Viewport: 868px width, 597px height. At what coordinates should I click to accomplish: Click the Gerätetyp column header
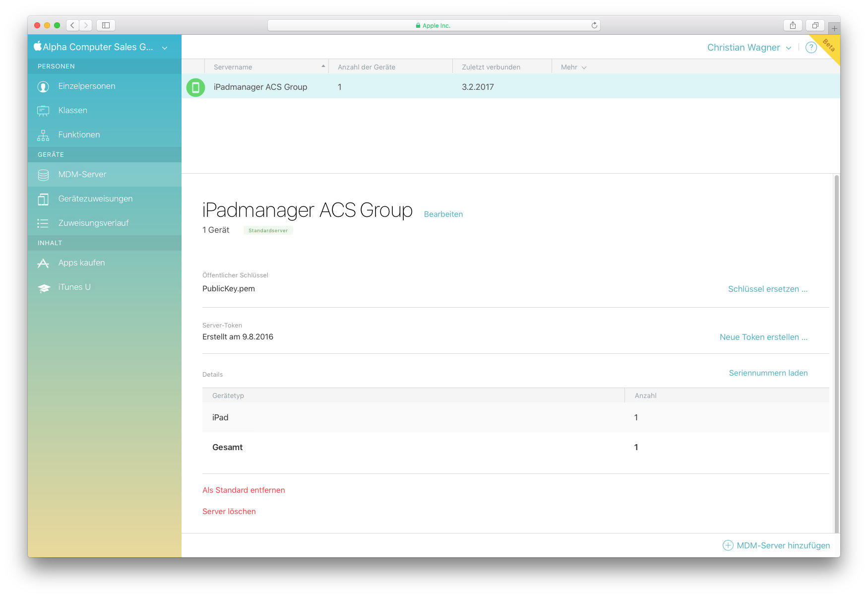coord(413,396)
